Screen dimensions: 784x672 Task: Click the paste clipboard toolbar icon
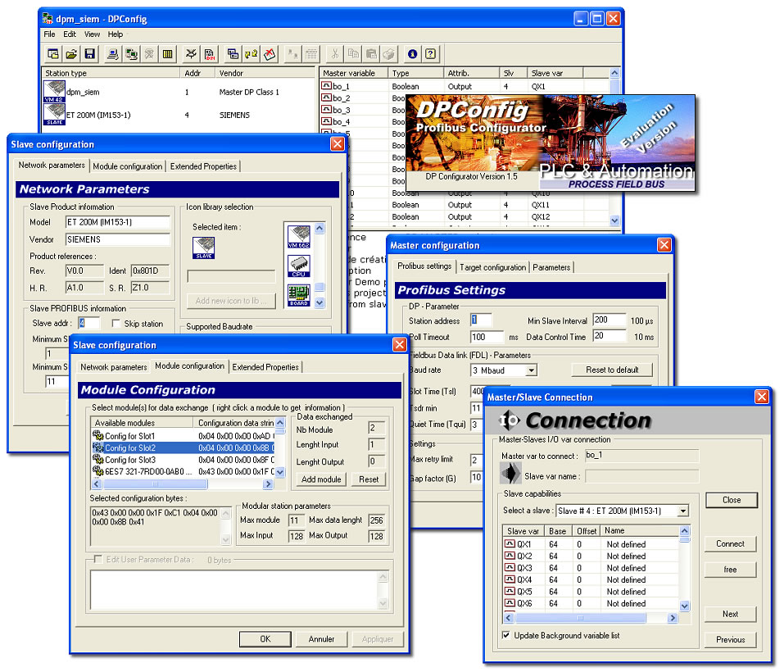pyautogui.click(x=371, y=54)
